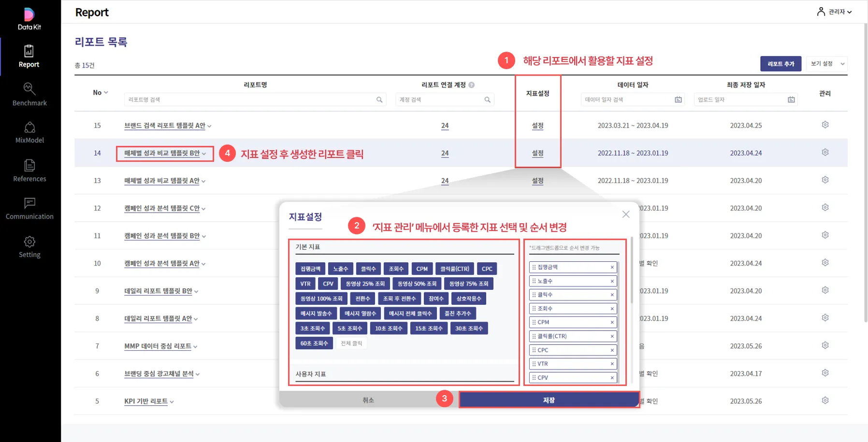Open the 설정 link for row 15
This screenshot has height=442, width=868.
tap(537, 126)
